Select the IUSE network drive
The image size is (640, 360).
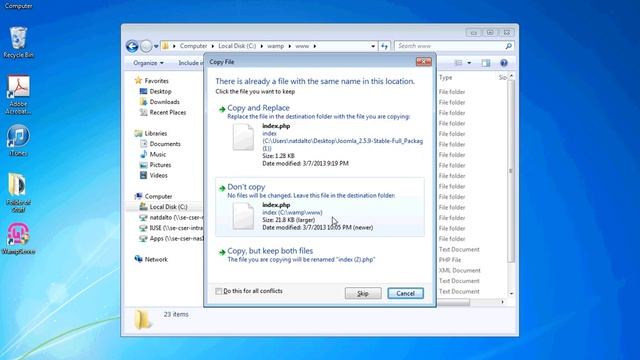[171, 228]
